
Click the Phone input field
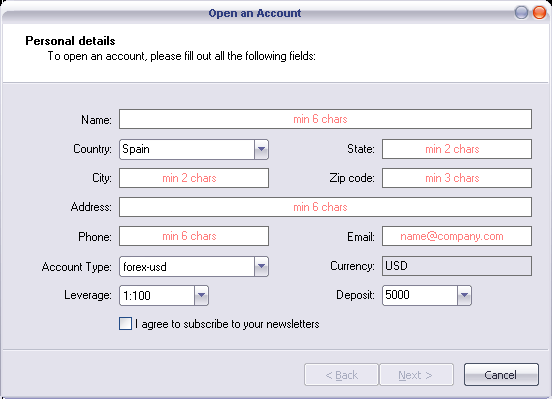(194, 236)
